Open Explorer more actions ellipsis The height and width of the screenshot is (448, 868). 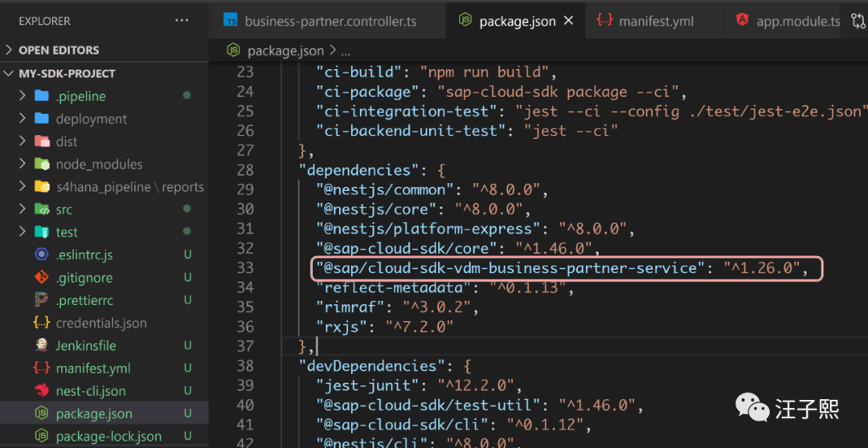(x=182, y=21)
